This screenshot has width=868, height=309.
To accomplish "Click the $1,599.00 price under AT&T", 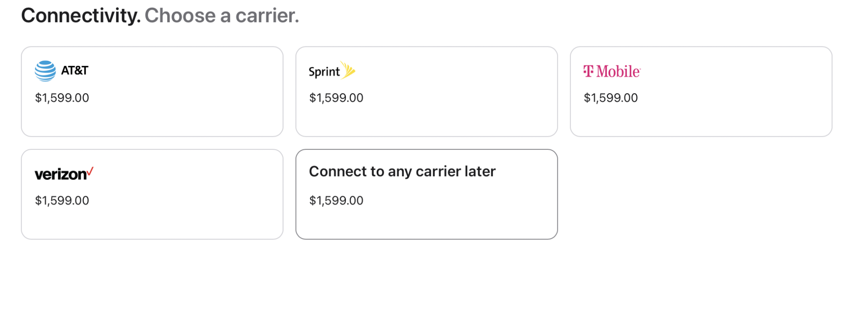I will [62, 98].
